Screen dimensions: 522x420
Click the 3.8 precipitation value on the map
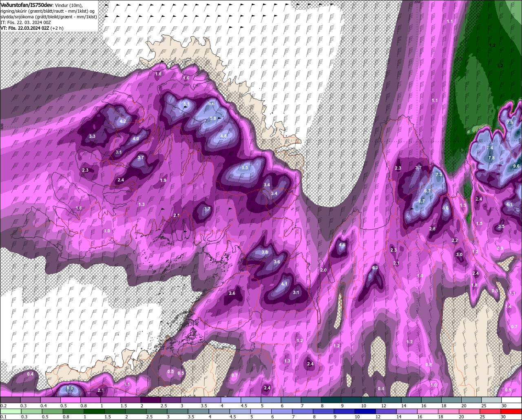[265, 252]
